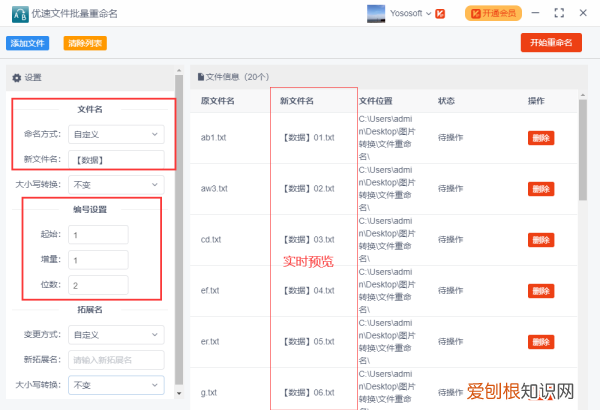Screen dimensions: 600x410
Task: Focus the 位数 number field
Action: click(x=98, y=285)
